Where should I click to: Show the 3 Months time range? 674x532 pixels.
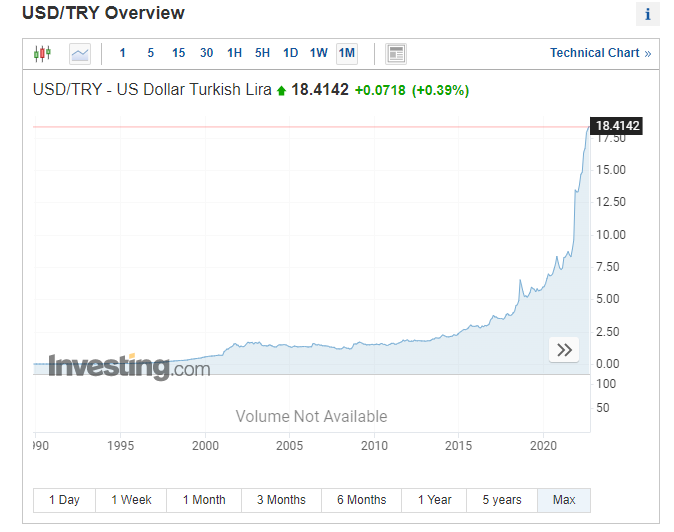281,500
